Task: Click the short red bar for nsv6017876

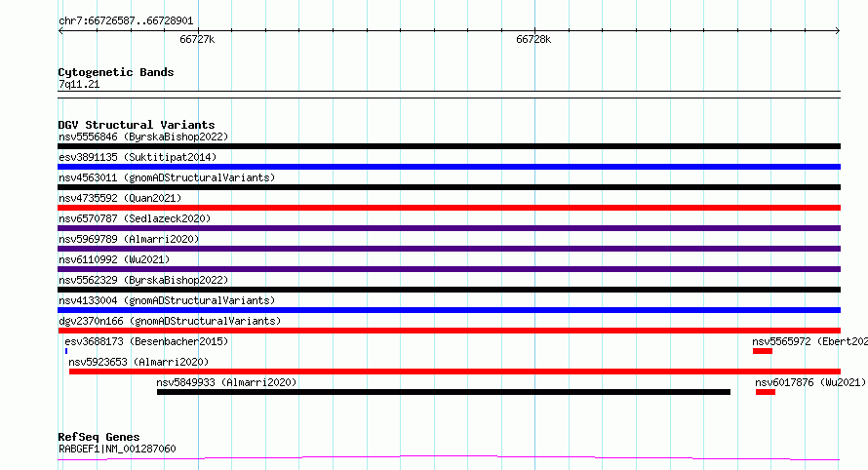Action: click(x=766, y=392)
